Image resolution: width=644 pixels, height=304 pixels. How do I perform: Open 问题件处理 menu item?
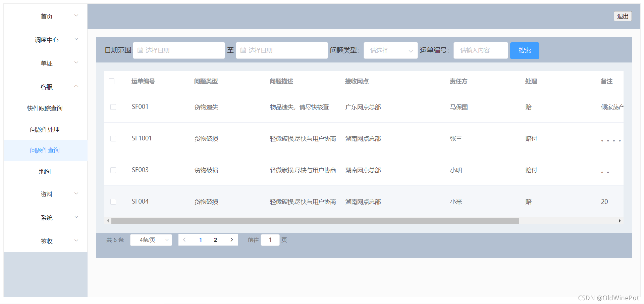pyautogui.click(x=45, y=129)
